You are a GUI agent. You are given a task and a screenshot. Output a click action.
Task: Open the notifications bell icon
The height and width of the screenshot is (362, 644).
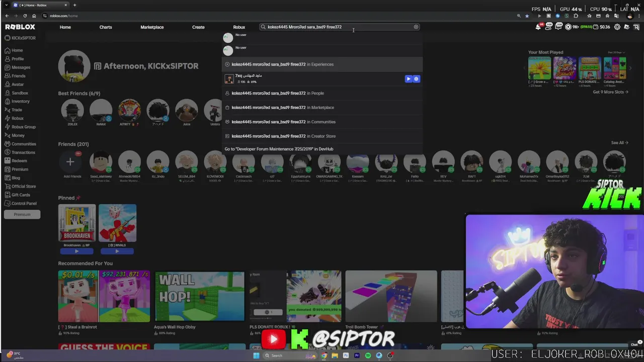click(x=539, y=27)
